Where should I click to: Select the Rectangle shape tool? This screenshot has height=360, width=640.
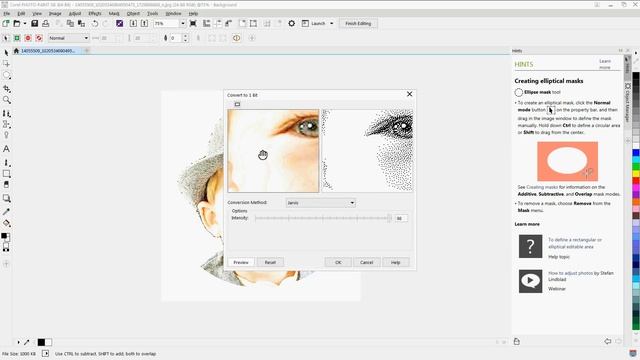[6, 173]
